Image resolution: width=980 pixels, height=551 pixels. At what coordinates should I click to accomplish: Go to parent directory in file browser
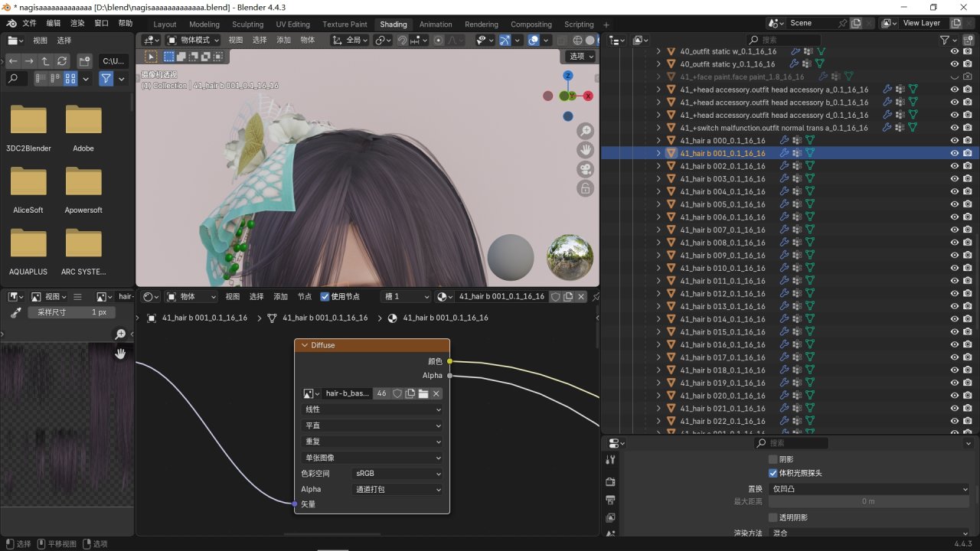click(45, 60)
